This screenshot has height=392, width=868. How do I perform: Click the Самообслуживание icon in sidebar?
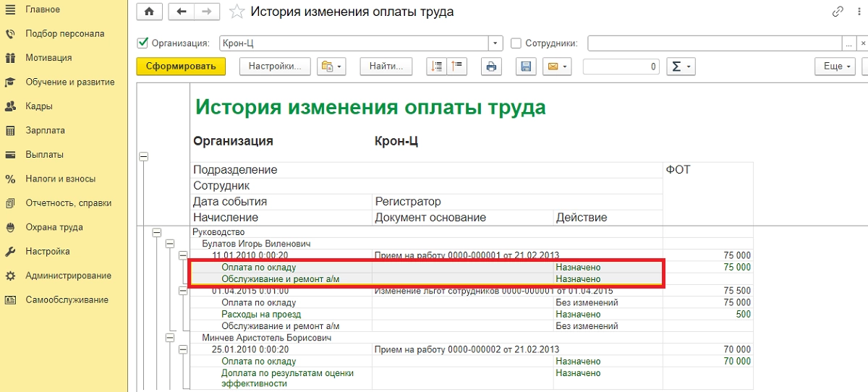[10, 300]
